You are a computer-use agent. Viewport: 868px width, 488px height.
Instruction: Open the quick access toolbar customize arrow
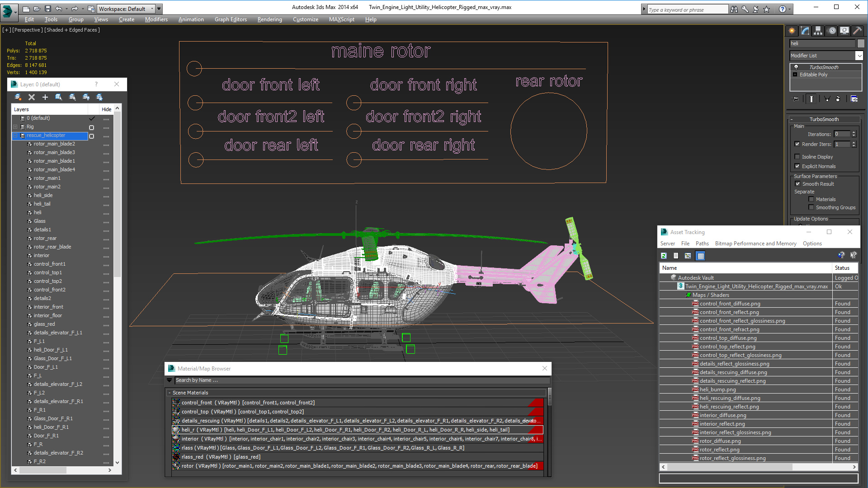(x=159, y=9)
